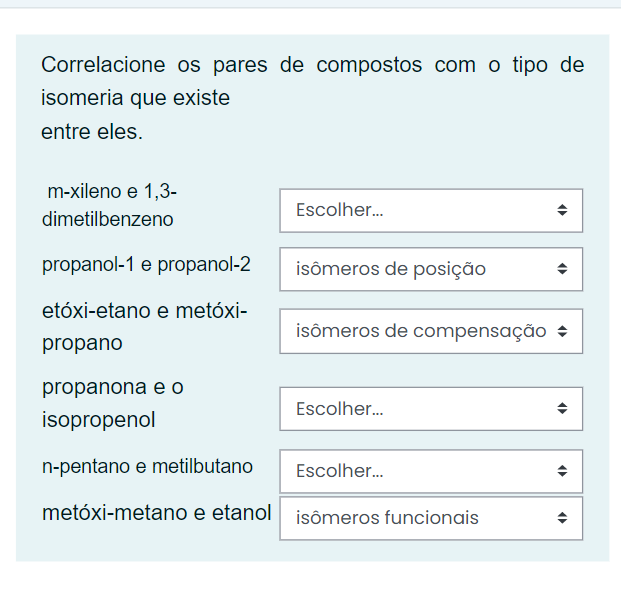Click the arrow icon beside 'isômeros de compensação'

[562, 331]
